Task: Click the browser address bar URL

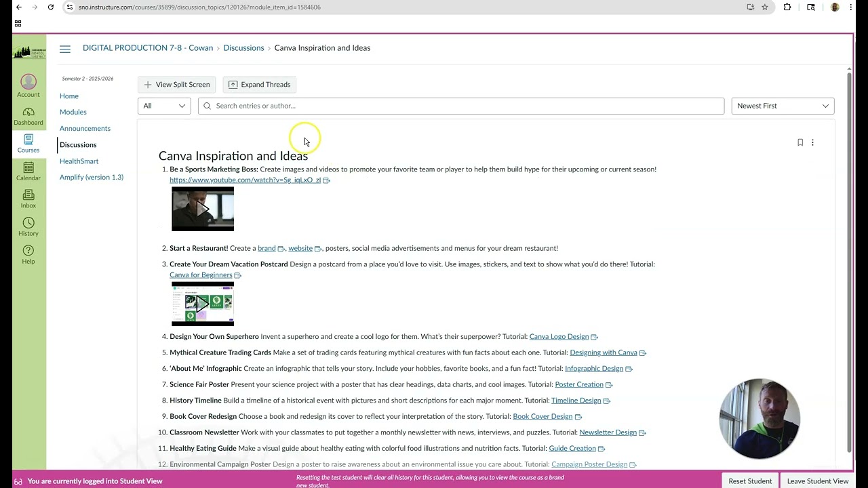Action: (199, 7)
